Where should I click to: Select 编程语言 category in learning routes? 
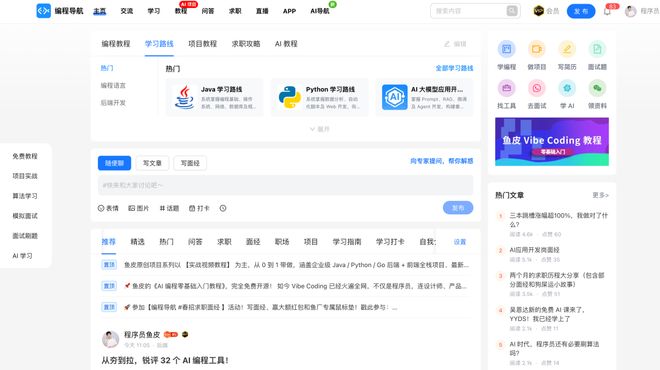tap(113, 85)
